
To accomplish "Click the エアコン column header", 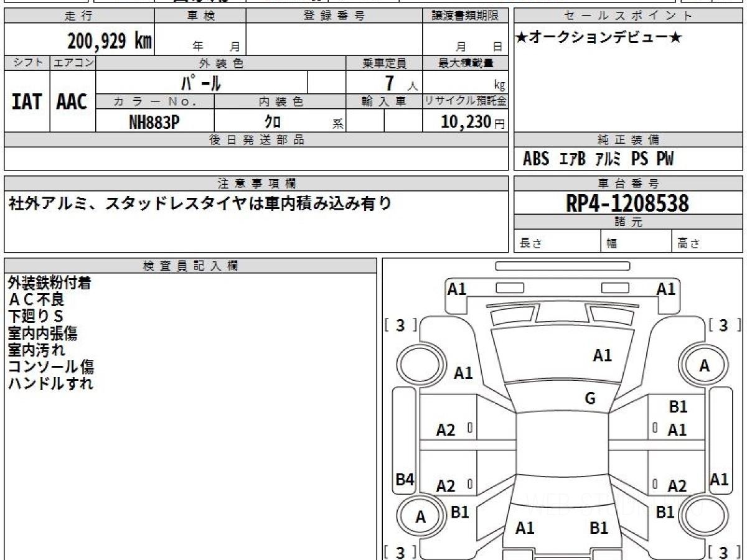I will point(73,63).
